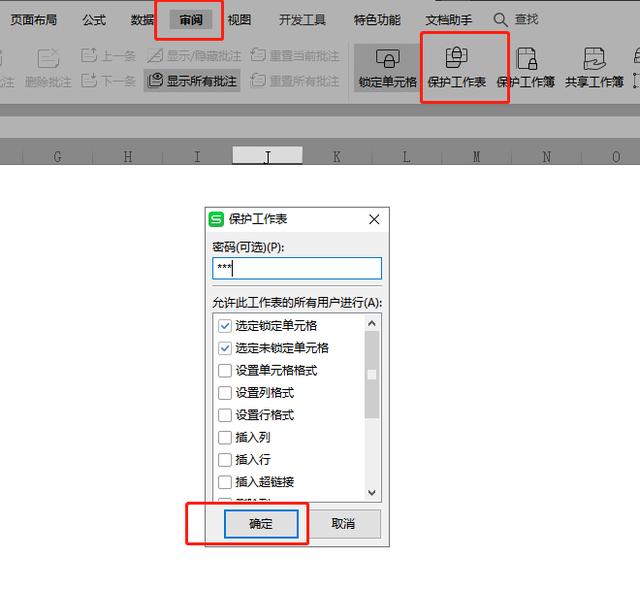The width and height of the screenshot is (640, 590).
Task: Check 设置列格式 checkbox
Action: pos(225,393)
